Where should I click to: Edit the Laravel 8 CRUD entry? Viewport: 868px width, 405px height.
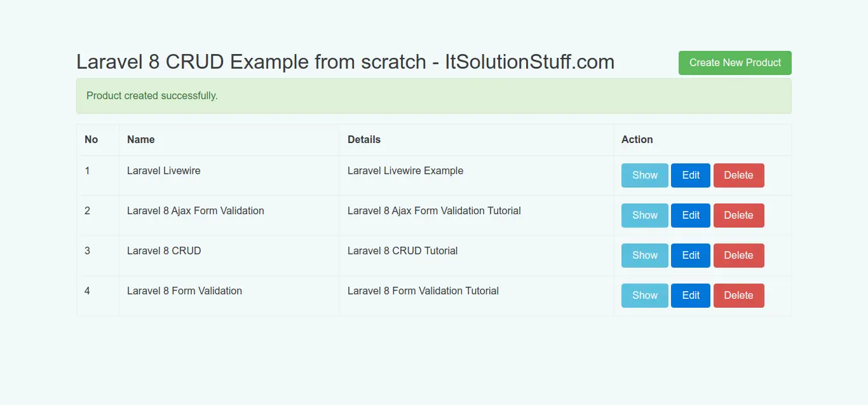point(690,255)
